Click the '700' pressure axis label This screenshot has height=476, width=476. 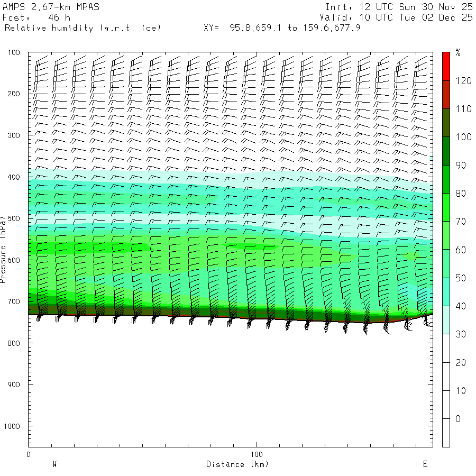(x=14, y=301)
